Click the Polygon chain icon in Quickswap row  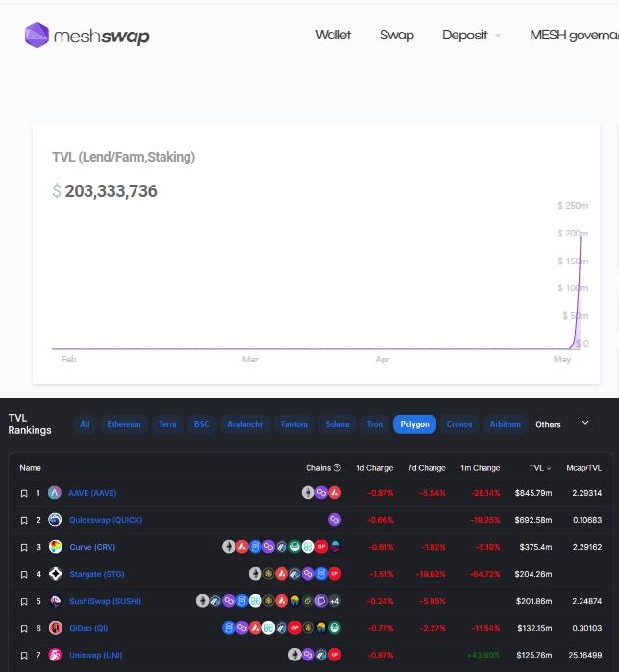[334, 520]
